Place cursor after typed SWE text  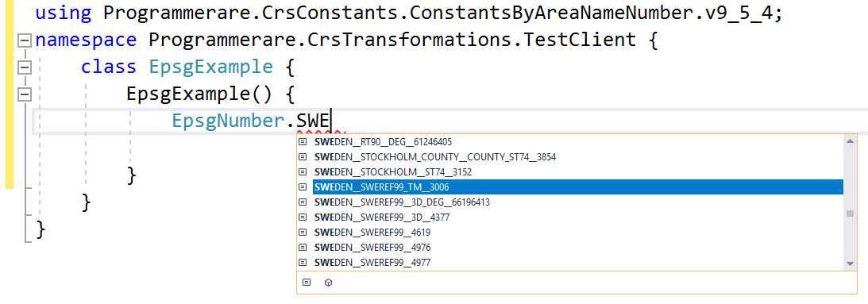(x=331, y=121)
